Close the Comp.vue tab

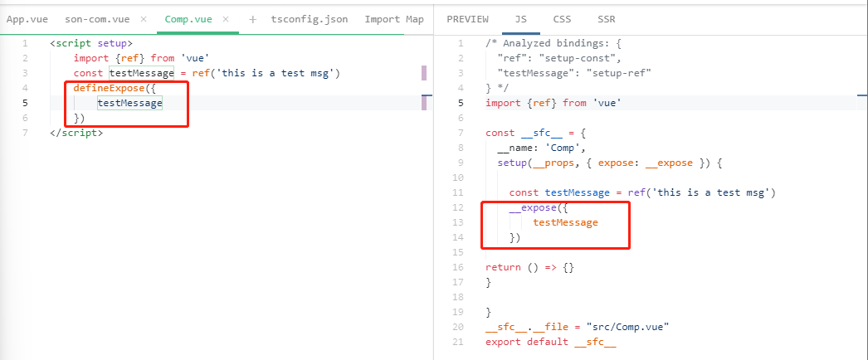[x=226, y=19]
